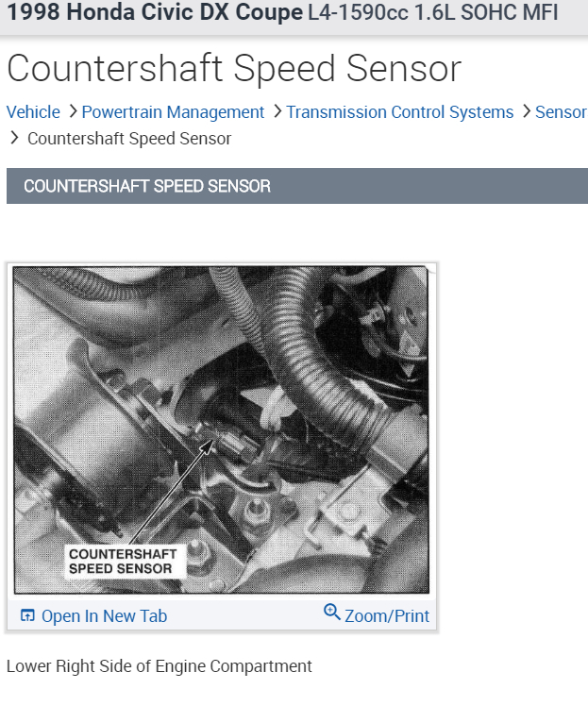Select Countershaft Speed Sensor breadcrumb text
The width and height of the screenshot is (588, 706).
(x=129, y=138)
